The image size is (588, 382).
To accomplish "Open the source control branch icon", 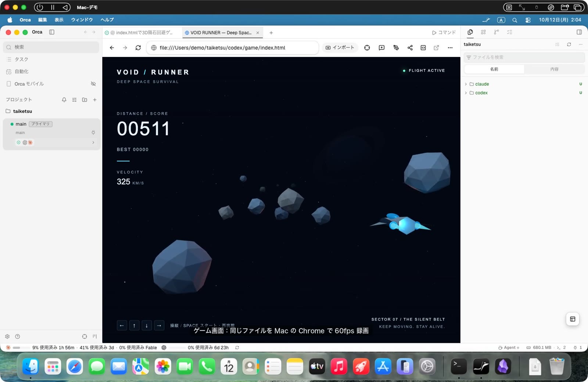I will tap(496, 32).
